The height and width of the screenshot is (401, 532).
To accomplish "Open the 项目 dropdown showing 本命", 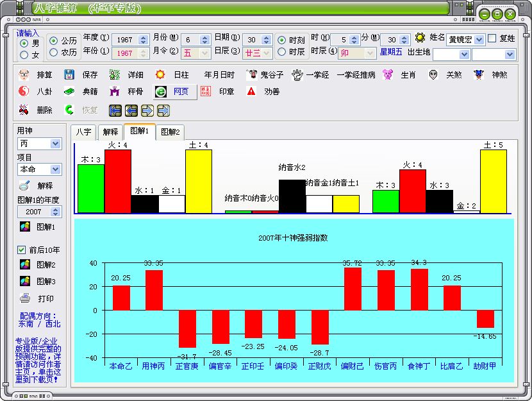I will (56, 169).
